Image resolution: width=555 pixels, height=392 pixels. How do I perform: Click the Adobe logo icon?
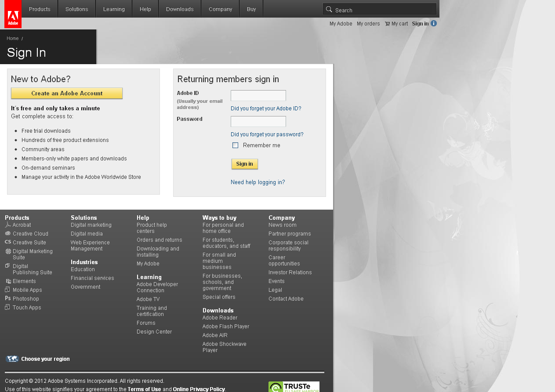[13, 14]
